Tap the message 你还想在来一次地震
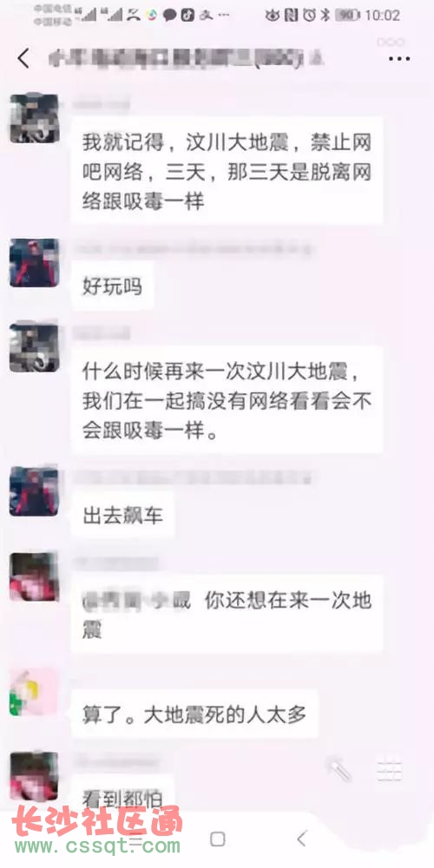 227,615
